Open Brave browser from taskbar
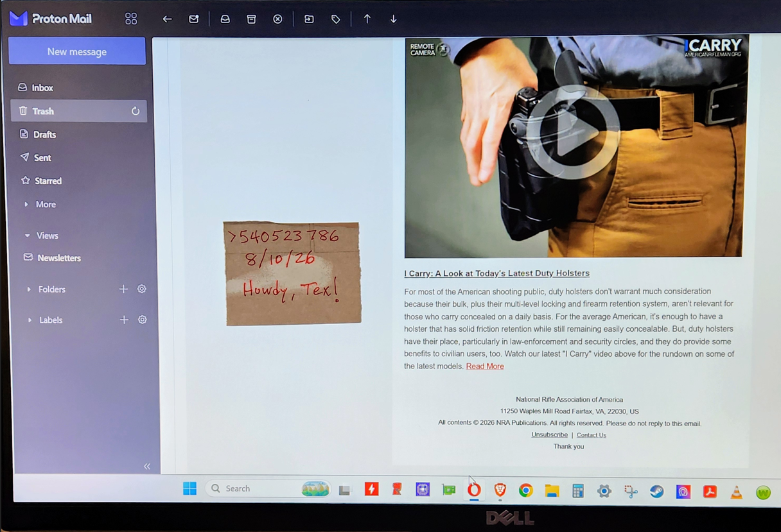The width and height of the screenshot is (781, 532). tap(500, 490)
